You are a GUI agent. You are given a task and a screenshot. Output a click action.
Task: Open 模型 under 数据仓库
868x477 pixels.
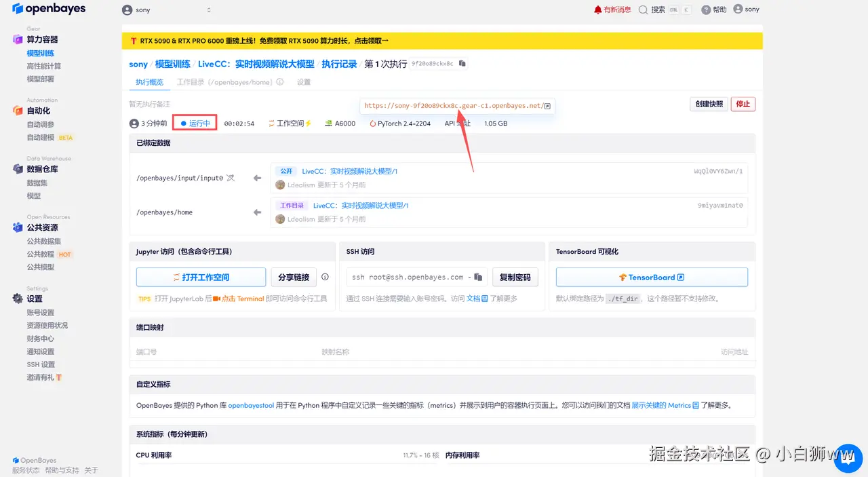click(x=34, y=195)
